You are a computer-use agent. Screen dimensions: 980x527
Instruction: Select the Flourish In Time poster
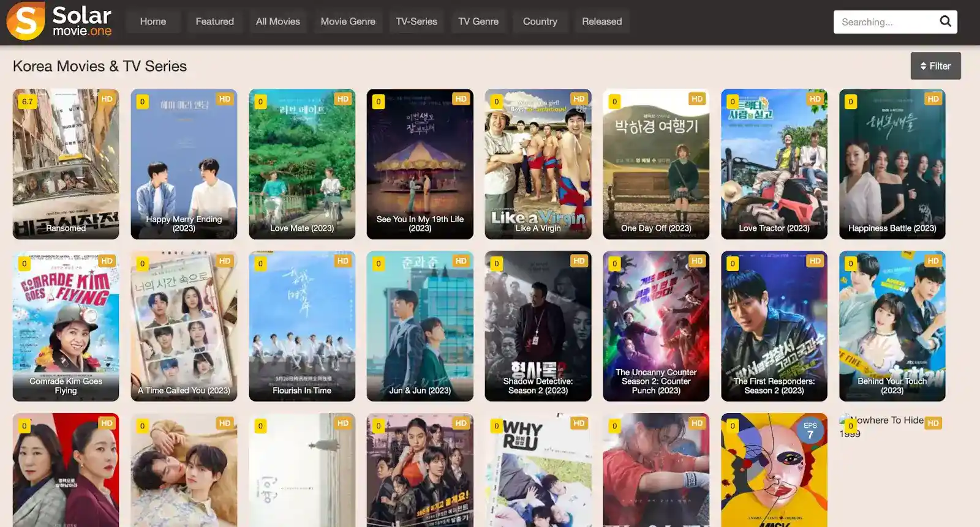[x=302, y=326]
